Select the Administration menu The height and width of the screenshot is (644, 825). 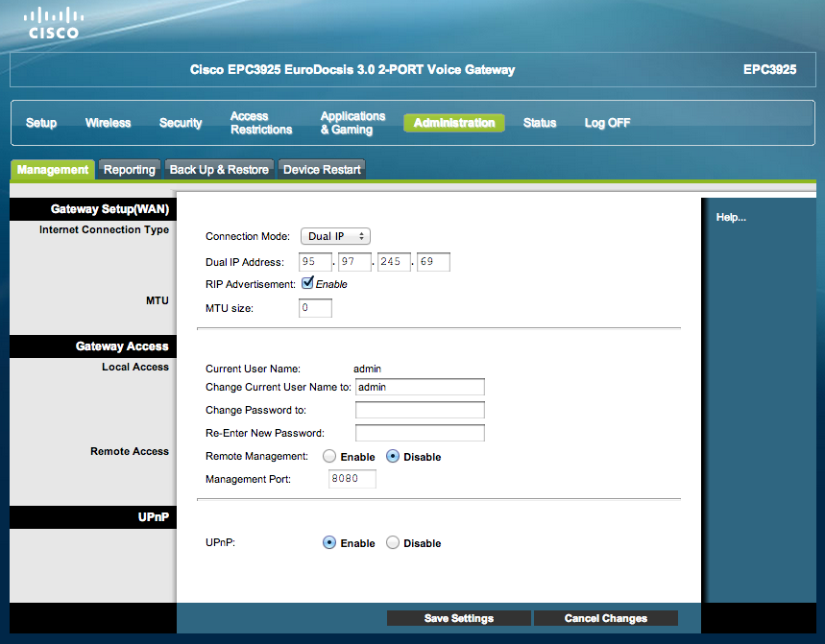point(454,123)
